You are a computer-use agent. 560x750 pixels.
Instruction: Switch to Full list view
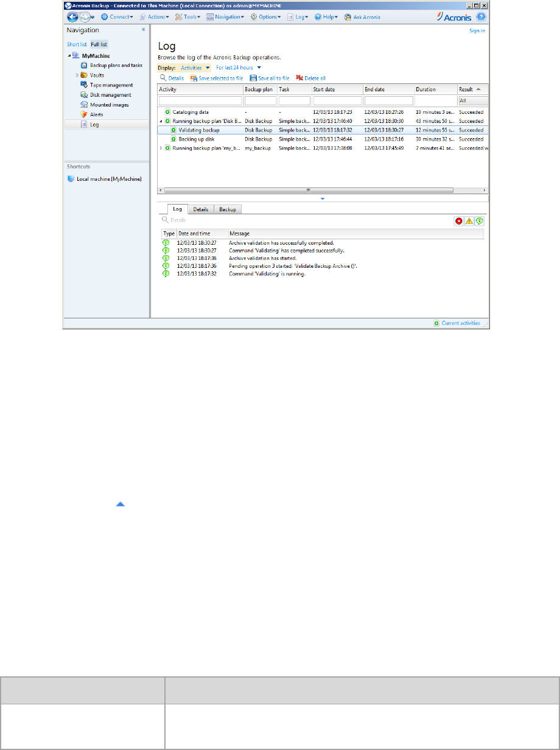[99, 44]
